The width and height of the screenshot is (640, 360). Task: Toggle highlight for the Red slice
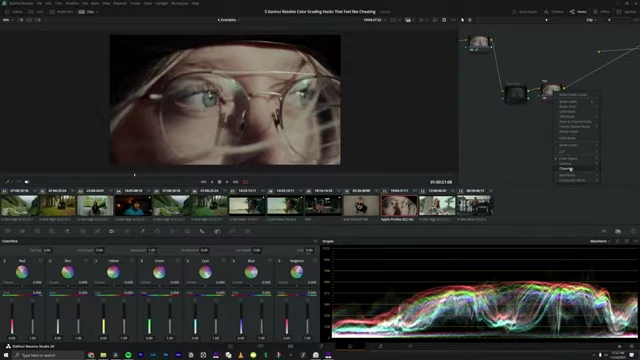coord(4,260)
